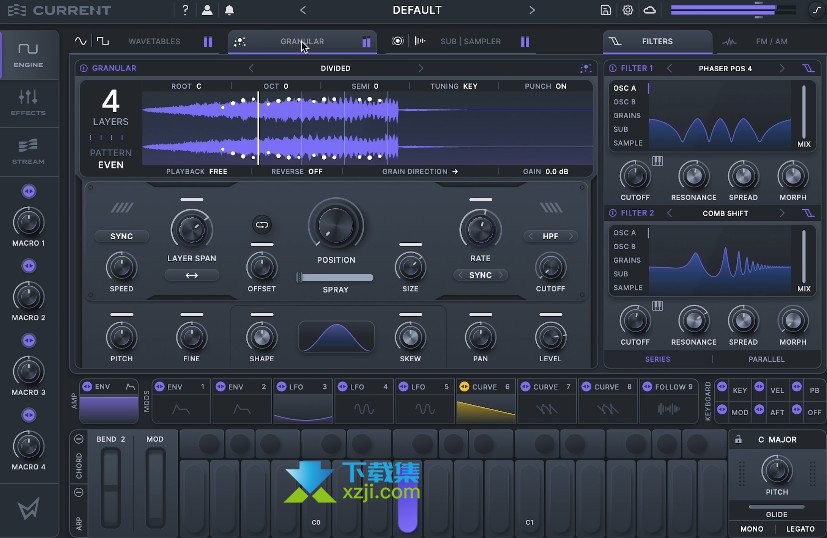Toggle the Arp power button

tap(79, 493)
